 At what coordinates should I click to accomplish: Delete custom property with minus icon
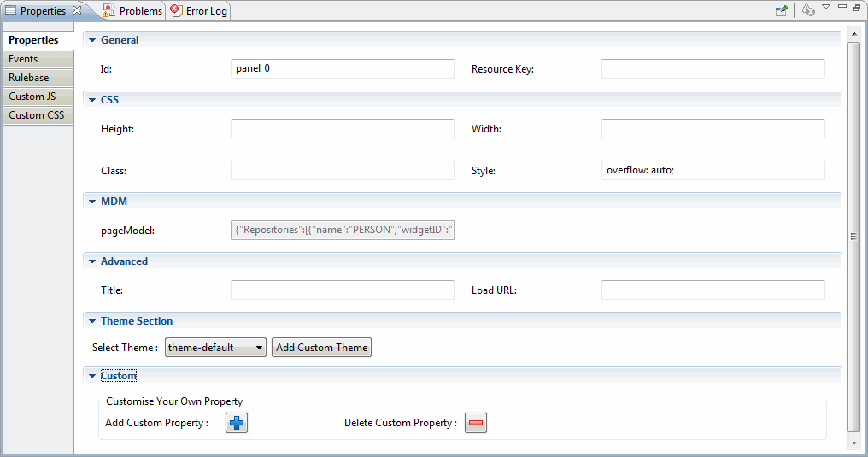point(476,423)
